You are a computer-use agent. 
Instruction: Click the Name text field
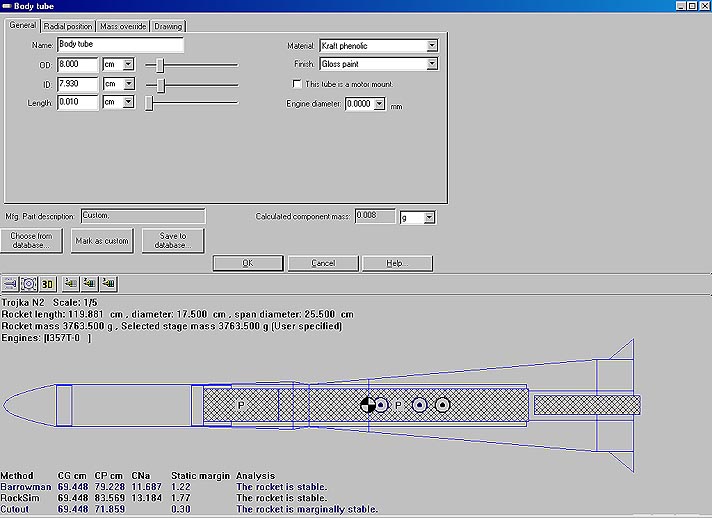120,45
